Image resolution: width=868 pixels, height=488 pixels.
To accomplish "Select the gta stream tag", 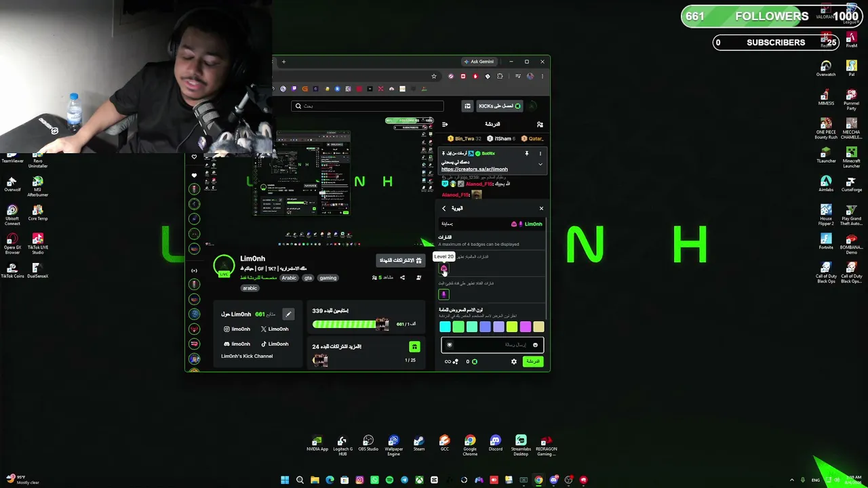I will (x=308, y=278).
